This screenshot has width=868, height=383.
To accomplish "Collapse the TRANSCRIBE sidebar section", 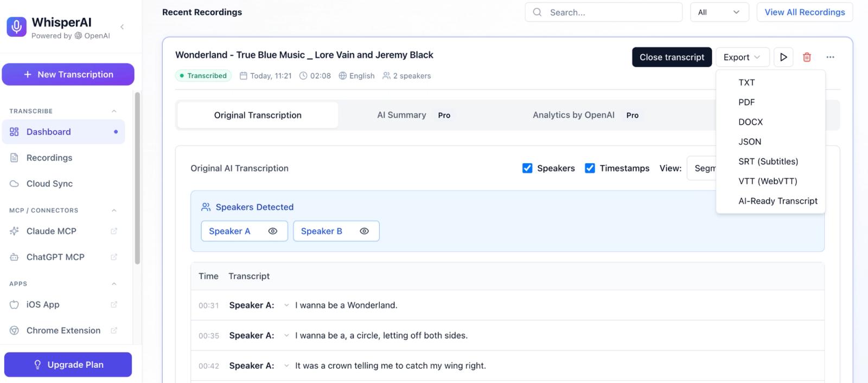I will (x=114, y=111).
